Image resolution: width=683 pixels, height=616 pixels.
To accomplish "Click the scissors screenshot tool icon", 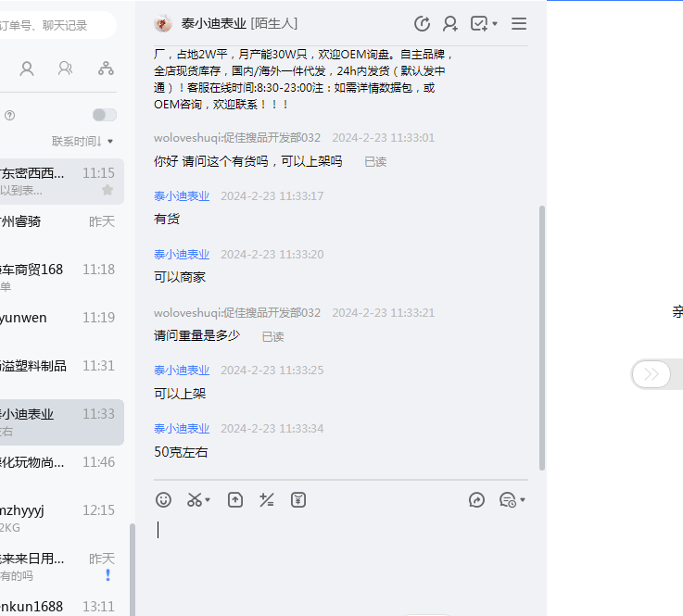I will (194, 500).
